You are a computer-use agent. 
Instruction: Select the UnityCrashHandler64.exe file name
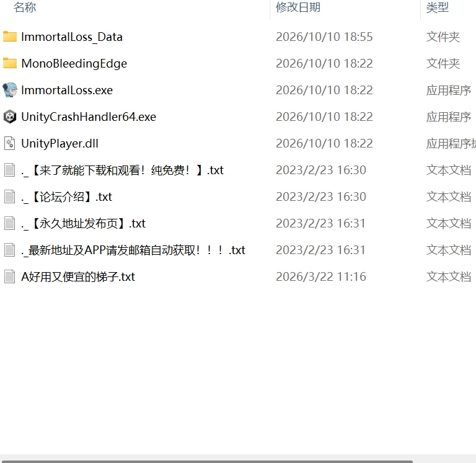[89, 117]
